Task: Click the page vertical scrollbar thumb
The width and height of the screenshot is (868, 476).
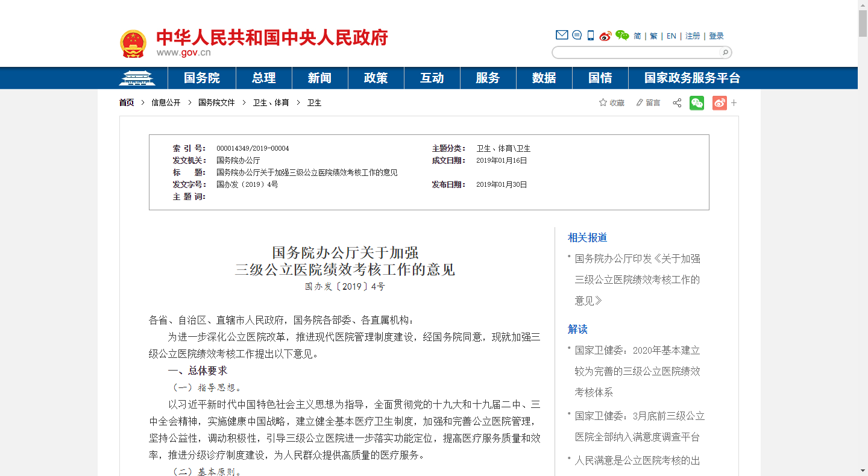Action: pos(863,23)
